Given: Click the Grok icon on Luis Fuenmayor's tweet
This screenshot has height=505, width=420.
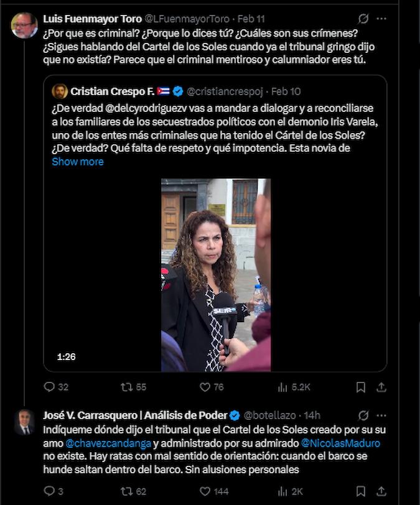Looking at the screenshot, I should (x=363, y=19).
